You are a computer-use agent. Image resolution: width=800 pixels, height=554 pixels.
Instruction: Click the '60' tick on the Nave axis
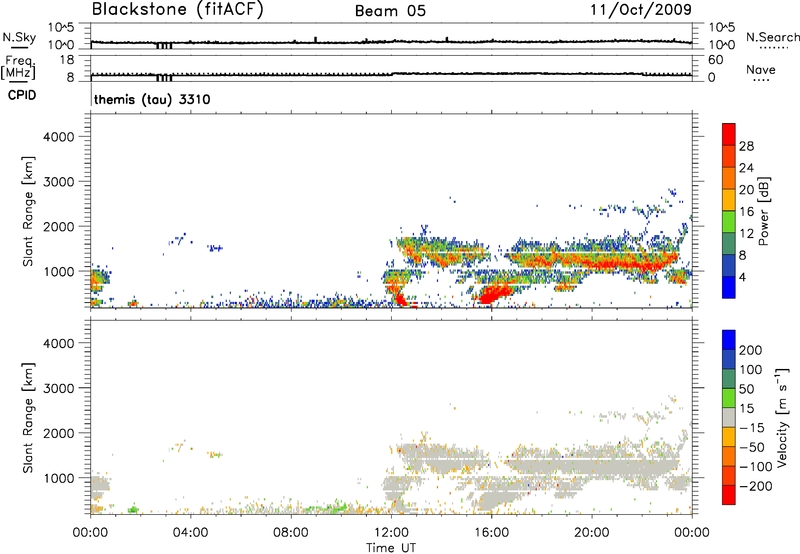click(x=716, y=60)
